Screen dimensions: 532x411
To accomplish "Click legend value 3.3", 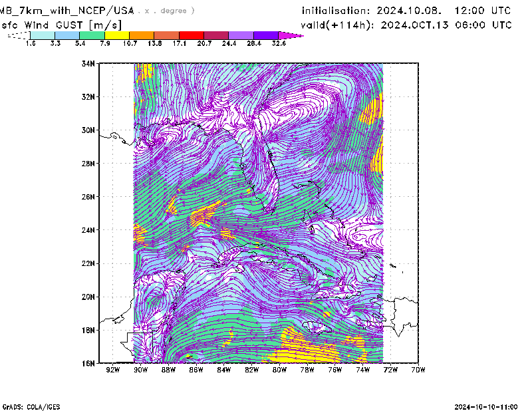I will [55, 43].
